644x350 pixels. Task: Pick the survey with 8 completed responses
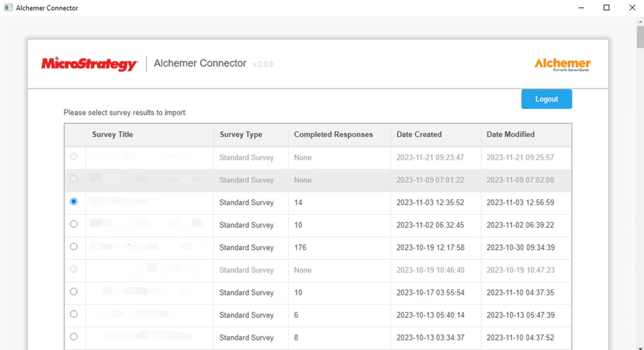[x=74, y=336]
